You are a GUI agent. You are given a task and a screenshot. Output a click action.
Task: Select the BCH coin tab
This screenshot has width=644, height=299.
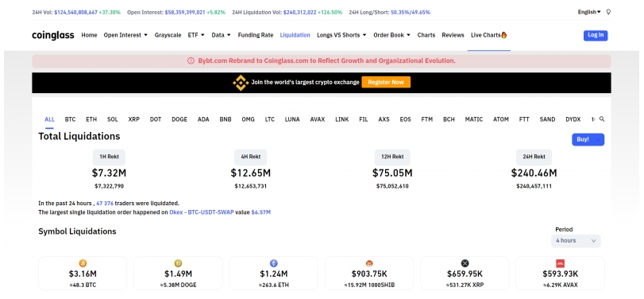pos(449,119)
